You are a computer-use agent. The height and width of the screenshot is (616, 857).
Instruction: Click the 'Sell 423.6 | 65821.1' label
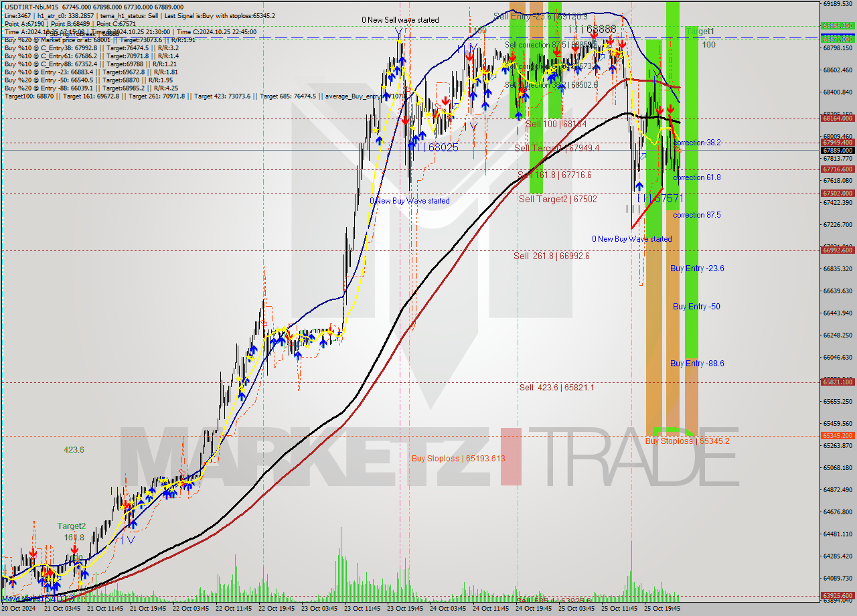(557, 387)
